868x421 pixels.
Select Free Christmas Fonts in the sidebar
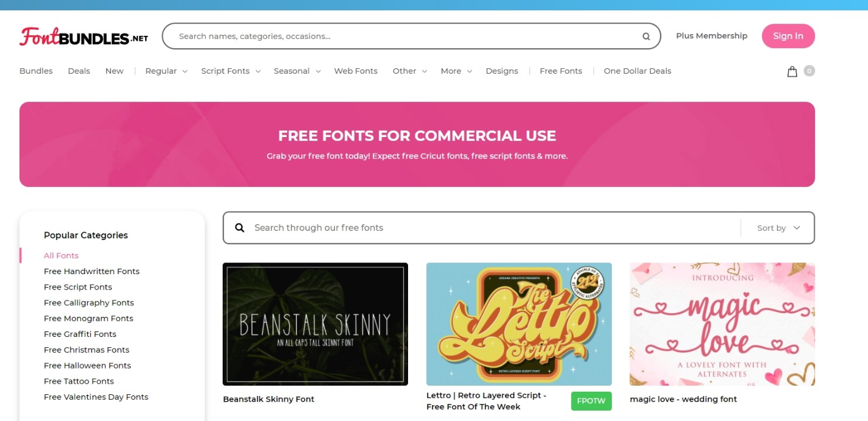pyautogui.click(x=86, y=350)
